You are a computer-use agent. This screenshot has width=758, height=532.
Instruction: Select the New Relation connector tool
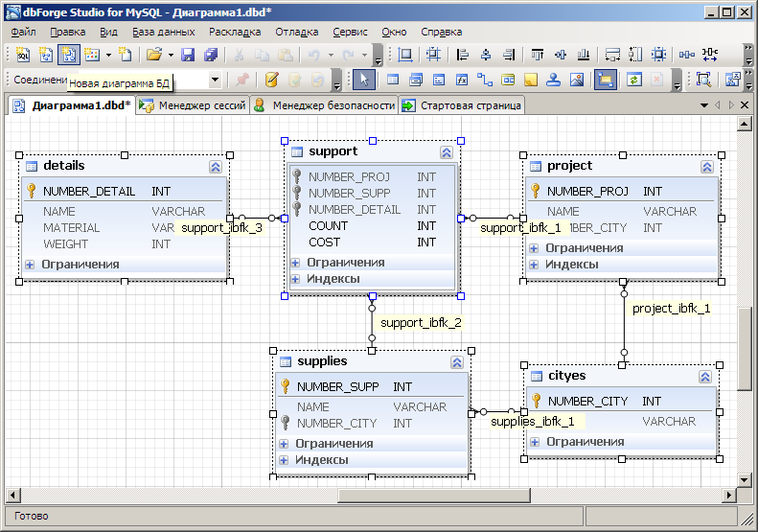pos(485,80)
